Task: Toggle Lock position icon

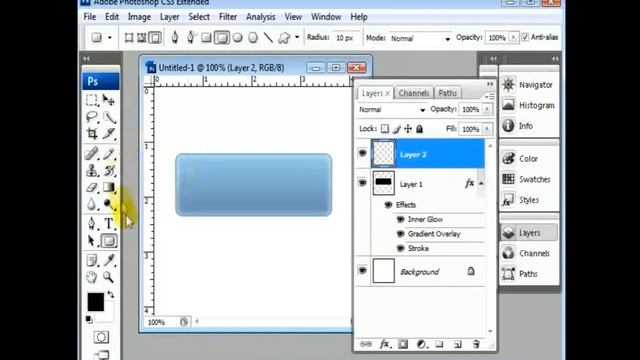Action: point(408,129)
